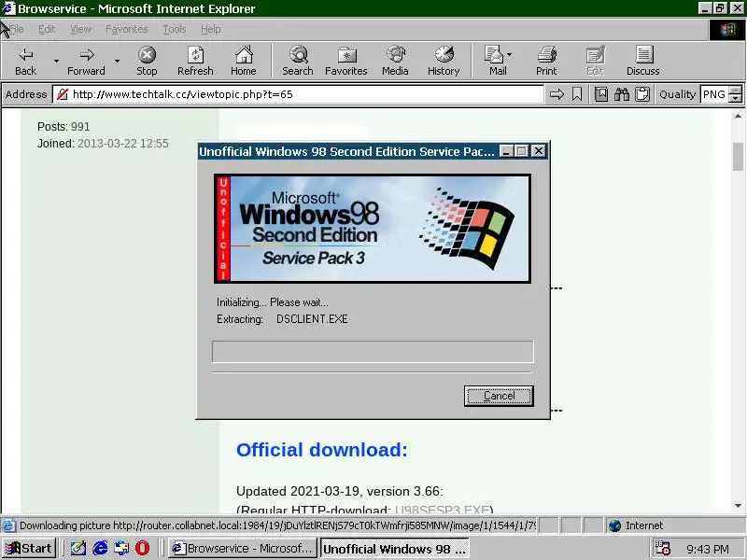Go forward with the Forward button
Image resolution: width=747 pixels, height=560 pixels.
click(86, 61)
